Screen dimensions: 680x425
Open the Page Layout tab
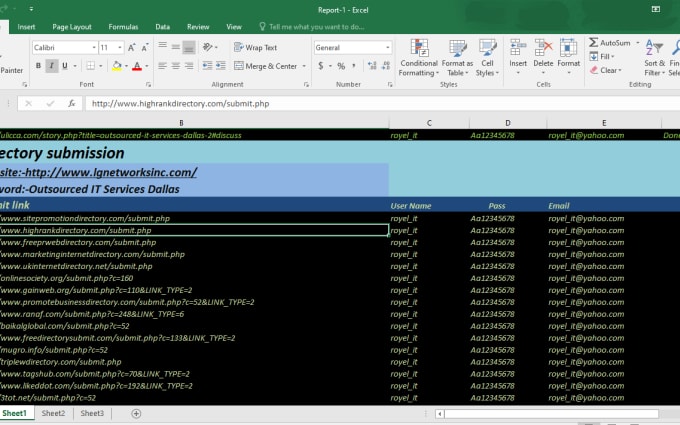72,27
